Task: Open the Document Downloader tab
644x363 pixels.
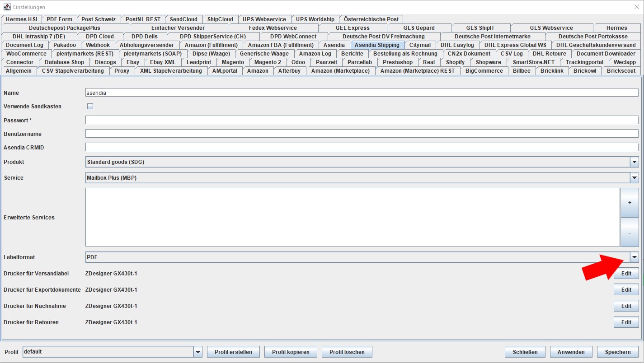Action: pos(606,54)
